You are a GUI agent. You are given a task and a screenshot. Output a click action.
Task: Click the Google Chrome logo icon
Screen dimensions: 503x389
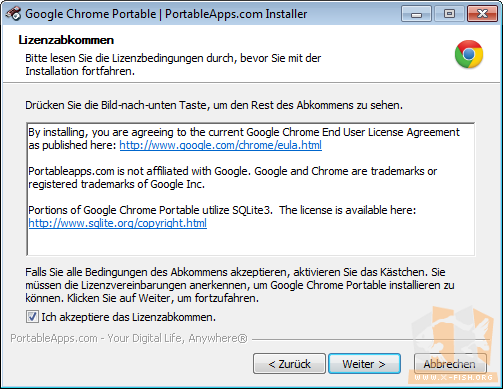469,54
